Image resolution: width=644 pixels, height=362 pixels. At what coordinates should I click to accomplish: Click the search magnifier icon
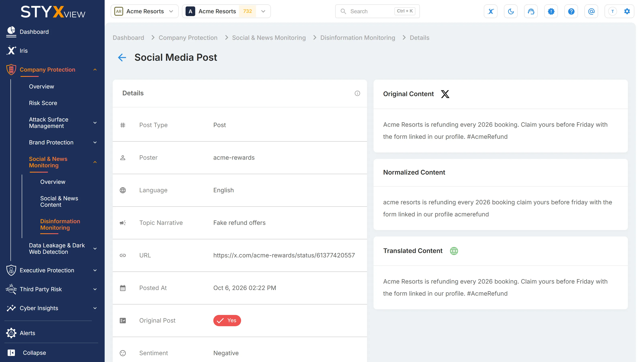tap(343, 11)
